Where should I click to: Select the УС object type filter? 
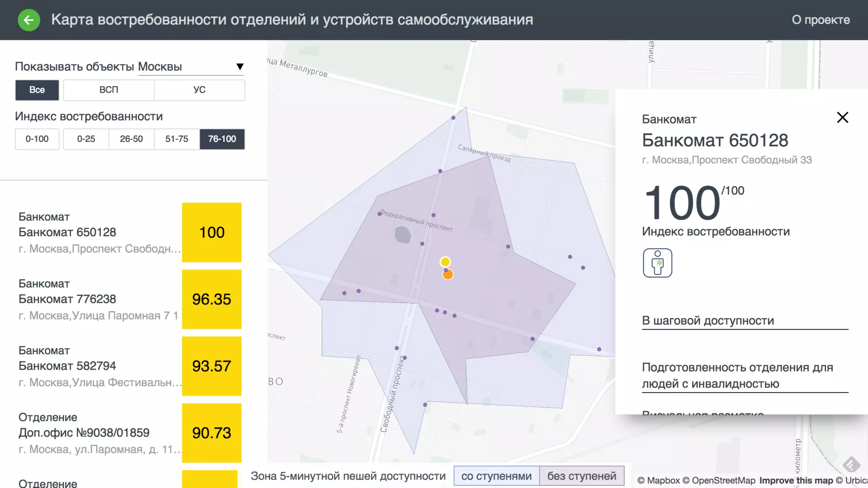click(199, 90)
